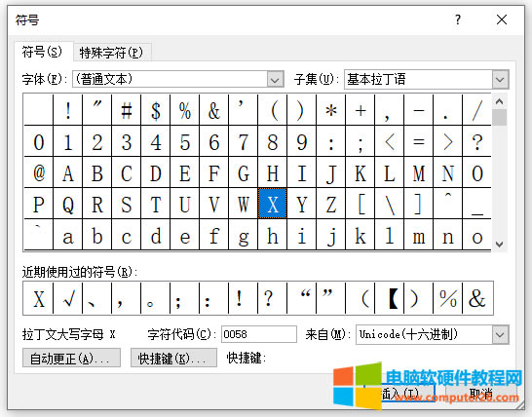532x417 pixels.
Task: Click the help question mark button
Action: pos(458,19)
